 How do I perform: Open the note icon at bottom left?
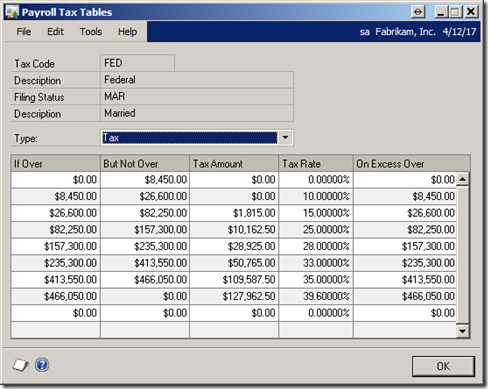21,365
